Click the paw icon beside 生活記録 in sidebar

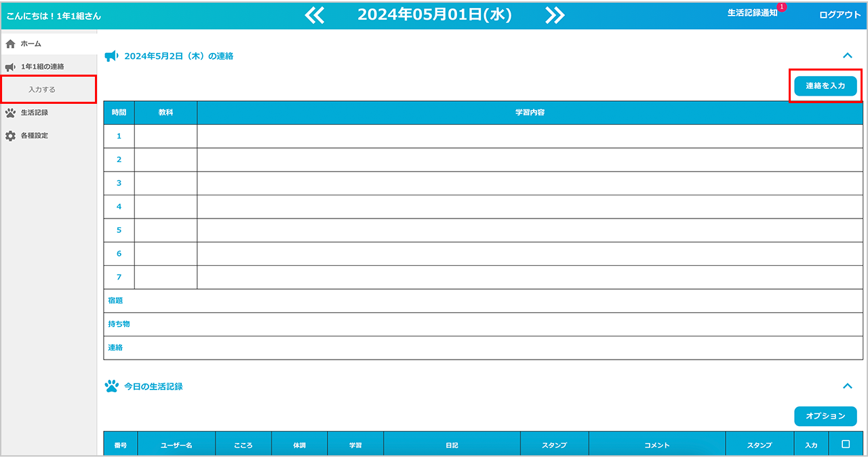click(x=10, y=113)
